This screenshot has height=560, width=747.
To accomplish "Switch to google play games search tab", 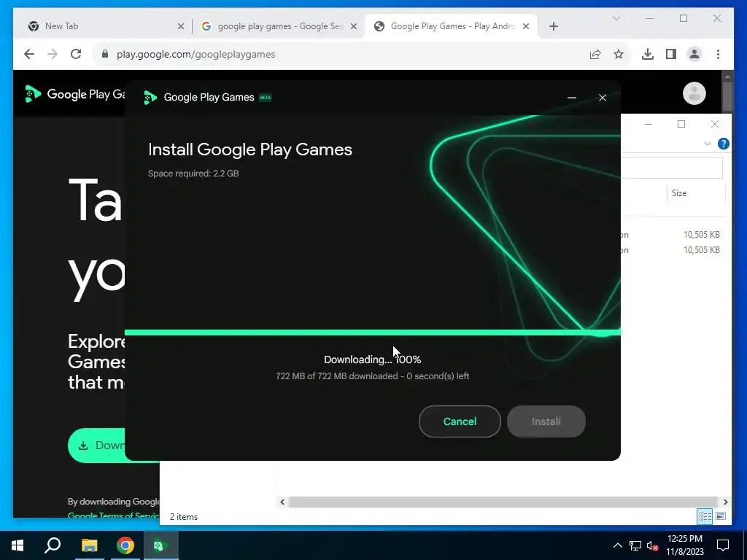I will click(x=280, y=26).
